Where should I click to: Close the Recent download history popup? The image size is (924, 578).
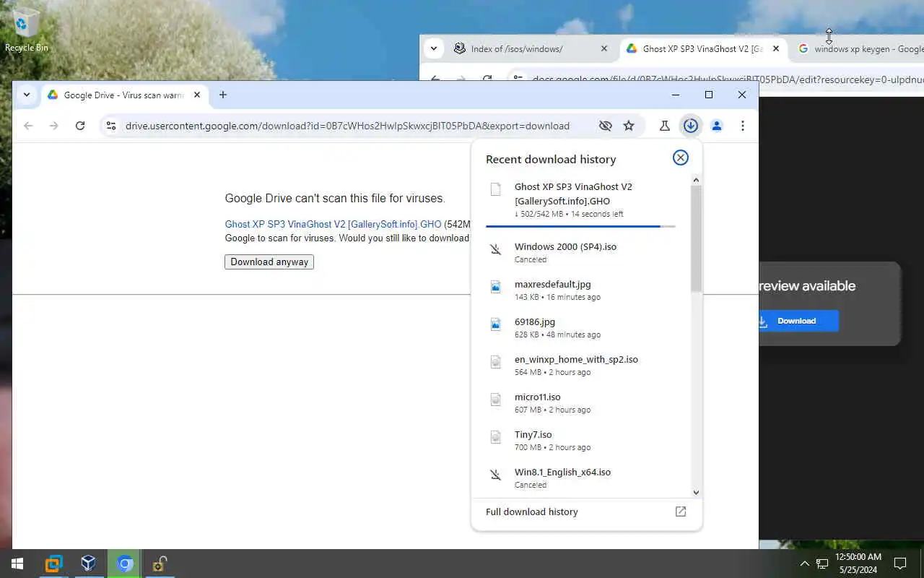click(680, 158)
